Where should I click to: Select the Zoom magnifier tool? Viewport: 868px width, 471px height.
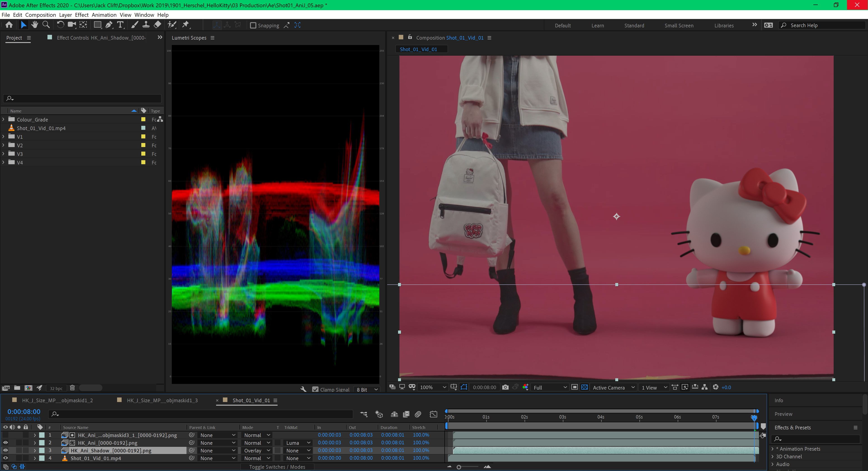(x=46, y=25)
